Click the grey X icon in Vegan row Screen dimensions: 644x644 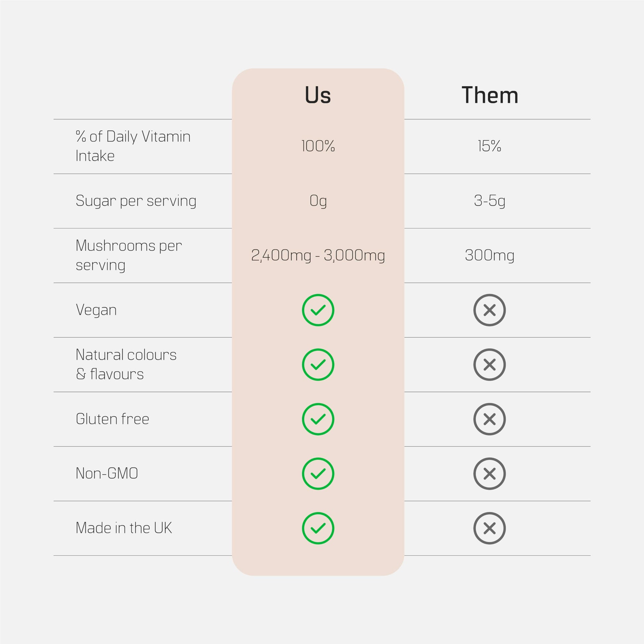click(489, 310)
